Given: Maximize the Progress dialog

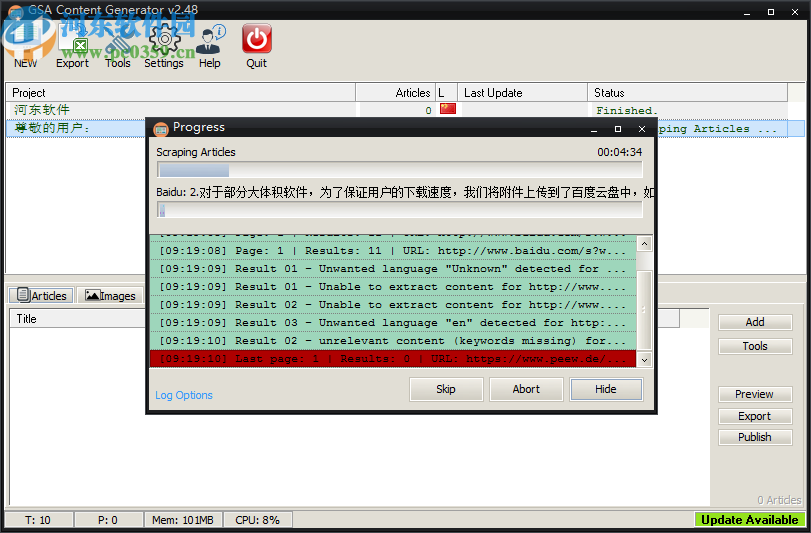Looking at the screenshot, I should (x=618, y=129).
